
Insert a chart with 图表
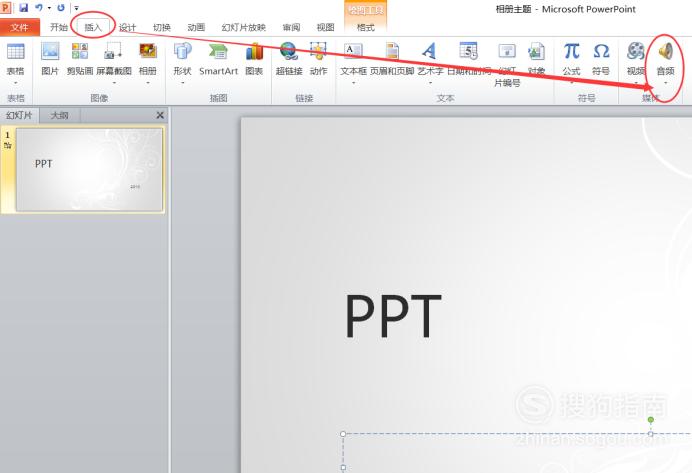(x=254, y=52)
